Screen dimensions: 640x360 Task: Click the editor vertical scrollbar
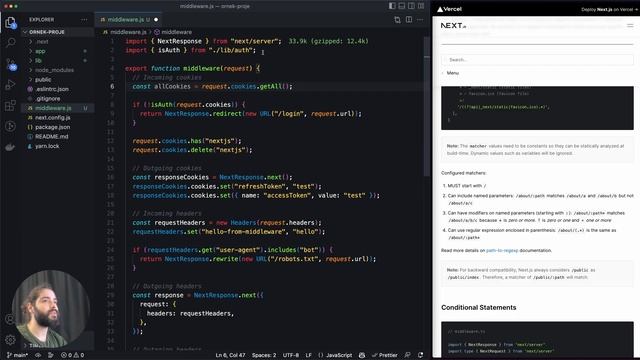[x=427, y=106]
